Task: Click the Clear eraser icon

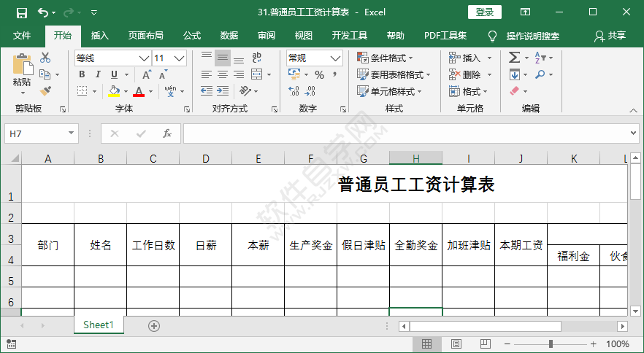Action: click(x=515, y=90)
